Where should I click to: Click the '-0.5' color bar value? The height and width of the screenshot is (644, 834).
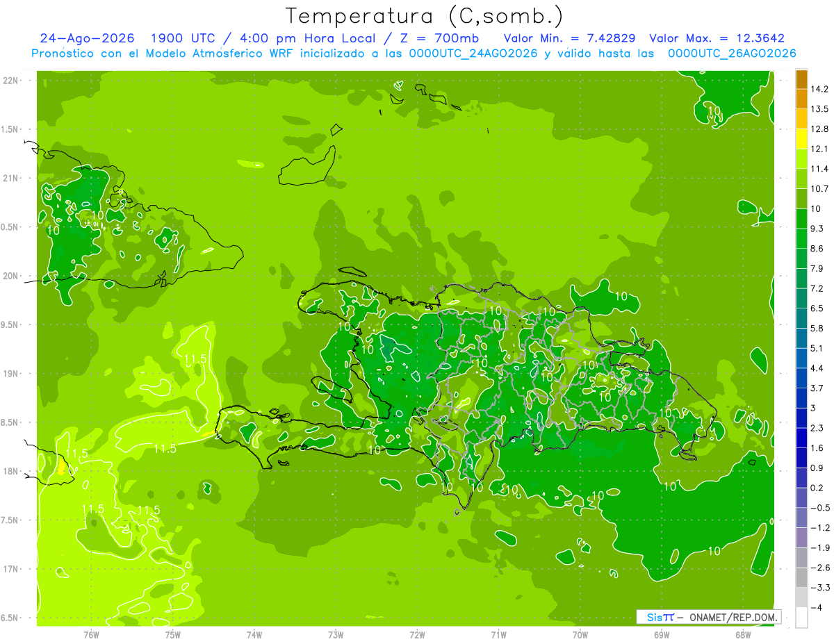point(819,508)
